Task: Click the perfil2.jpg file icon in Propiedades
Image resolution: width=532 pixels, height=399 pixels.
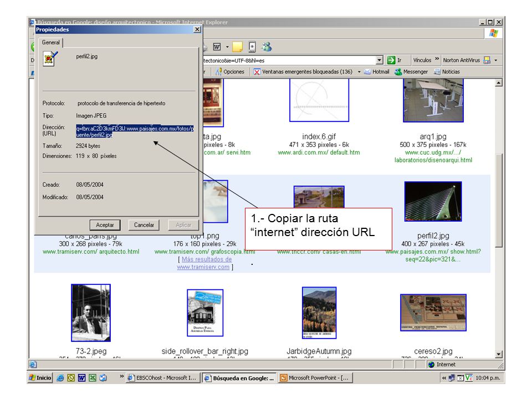Action: tap(50, 58)
